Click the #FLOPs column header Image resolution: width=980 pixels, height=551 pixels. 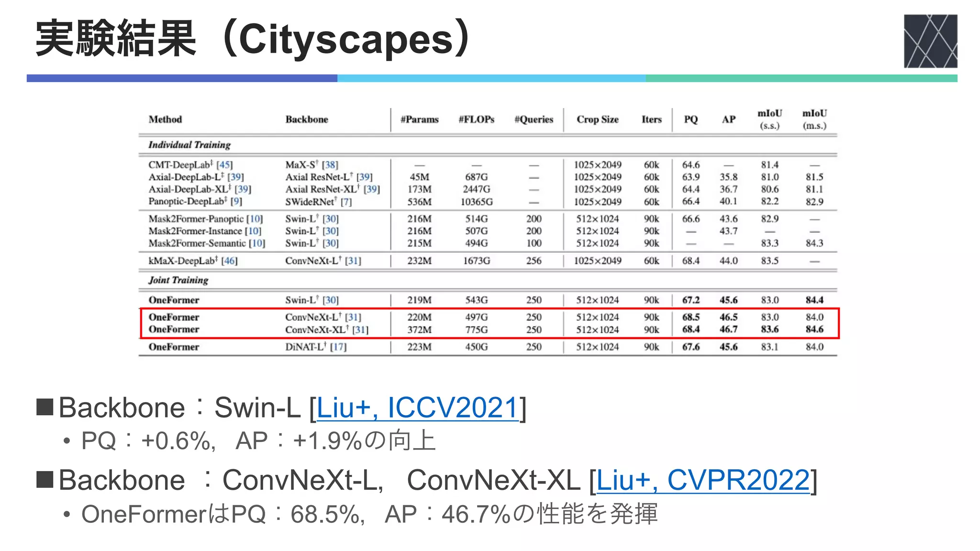476,120
